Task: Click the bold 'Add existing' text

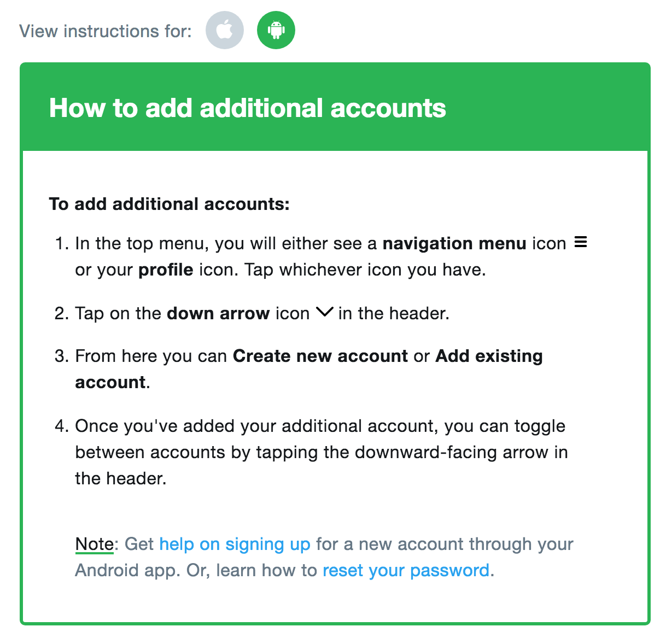Action: pyautogui.click(x=489, y=356)
